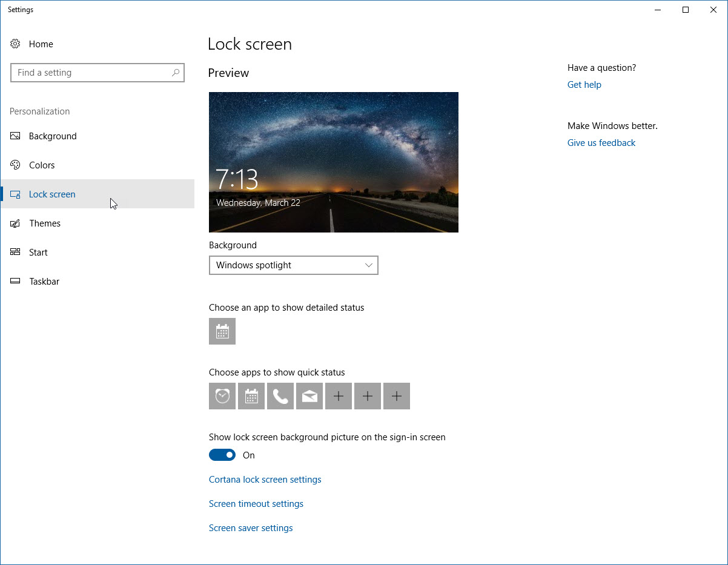Image resolution: width=728 pixels, height=565 pixels.
Task: Select the Alarms quick status icon
Action: [x=222, y=395]
